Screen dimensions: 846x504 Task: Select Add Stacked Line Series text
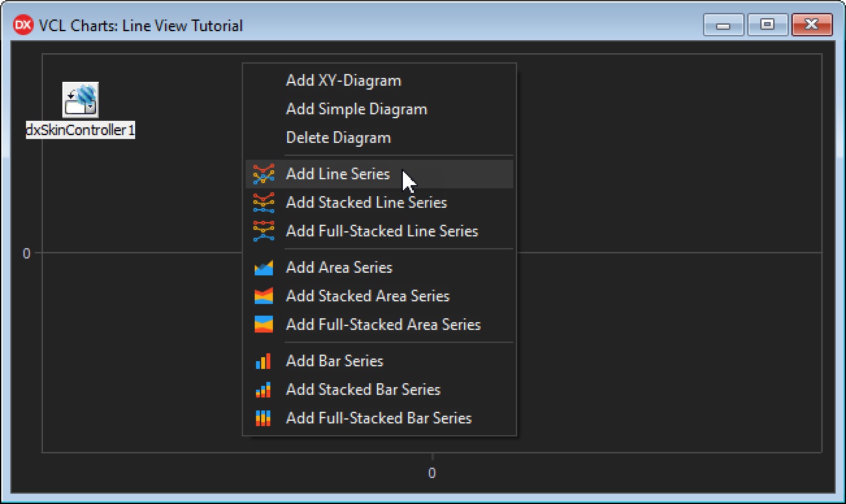click(366, 203)
